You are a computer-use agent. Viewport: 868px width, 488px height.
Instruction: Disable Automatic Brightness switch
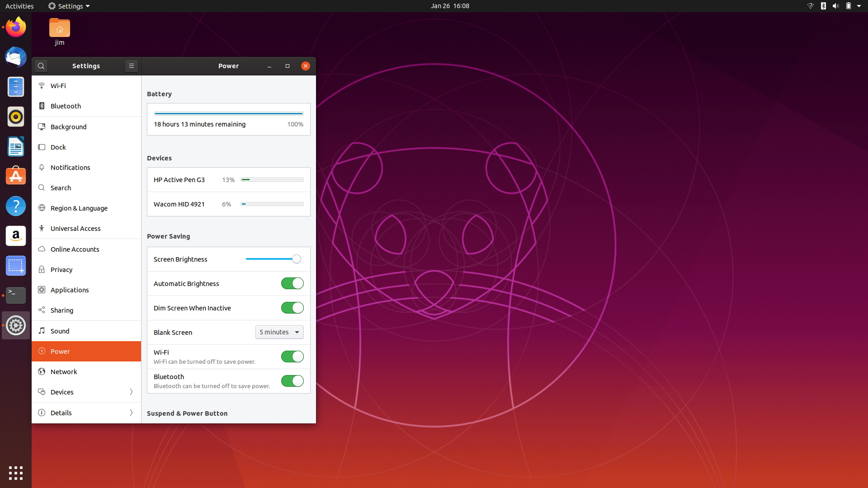(292, 283)
